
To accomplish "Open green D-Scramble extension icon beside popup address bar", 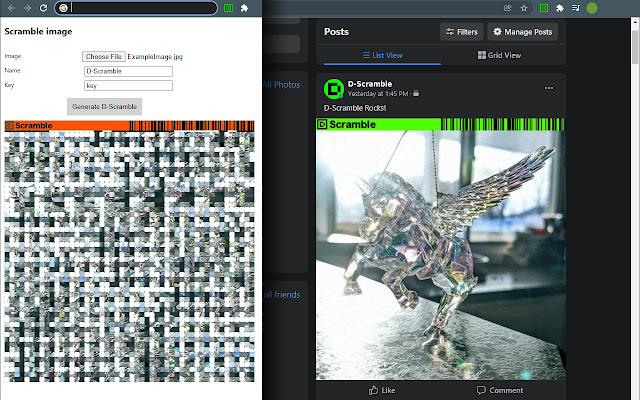I will [x=229, y=8].
